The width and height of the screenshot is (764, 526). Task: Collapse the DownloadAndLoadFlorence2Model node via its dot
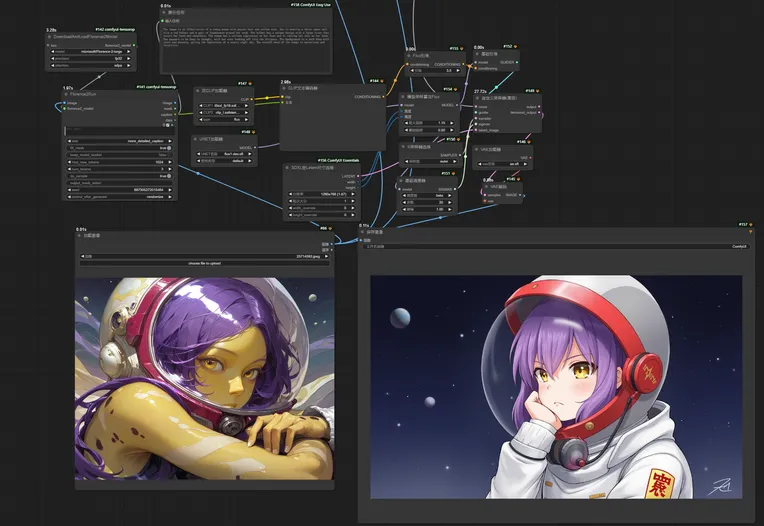point(50,37)
